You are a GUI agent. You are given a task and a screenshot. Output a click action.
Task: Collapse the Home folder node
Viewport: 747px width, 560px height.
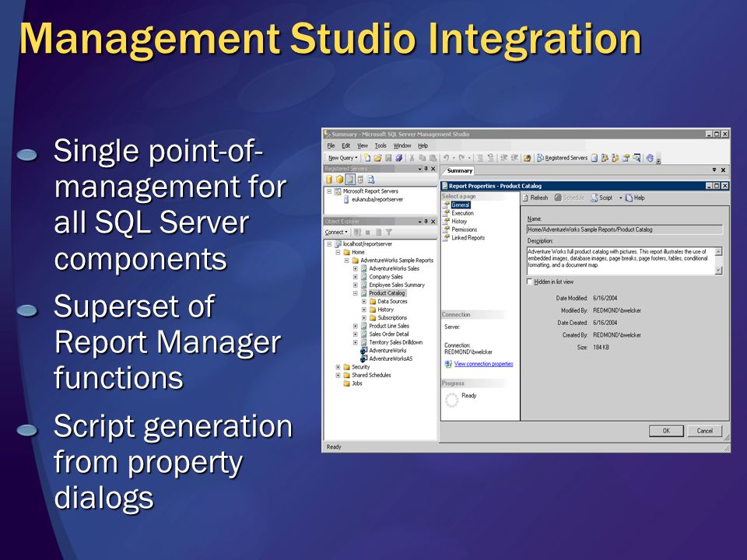pyautogui.click(x=338, y=252)
